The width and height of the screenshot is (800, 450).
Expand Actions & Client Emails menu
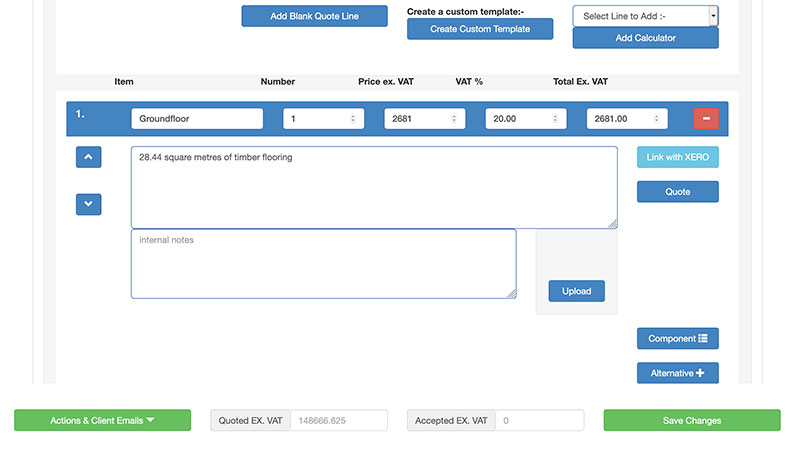[x=102, y=421]
